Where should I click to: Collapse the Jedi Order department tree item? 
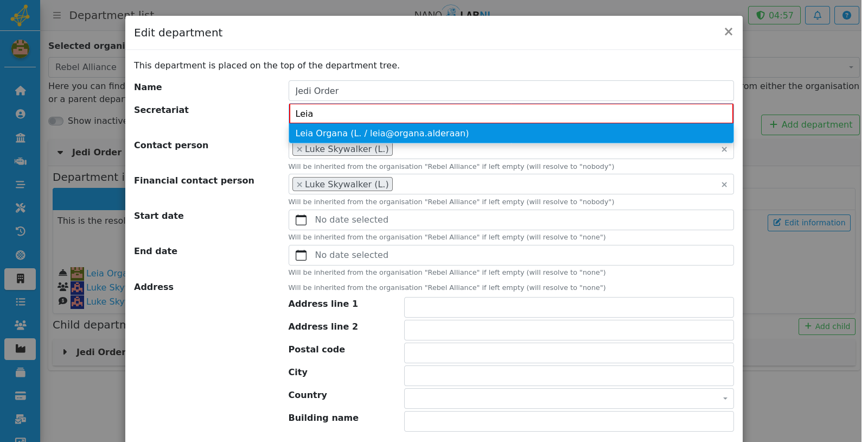60,153
